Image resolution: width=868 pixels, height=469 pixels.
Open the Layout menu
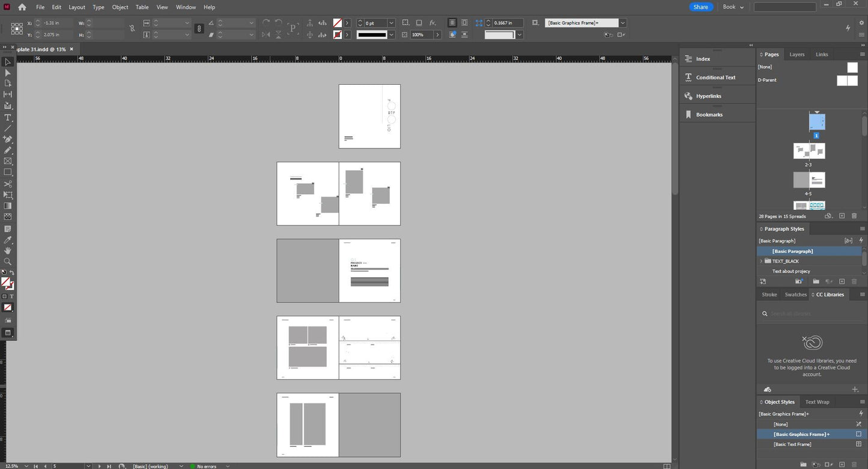coord(77,7)
